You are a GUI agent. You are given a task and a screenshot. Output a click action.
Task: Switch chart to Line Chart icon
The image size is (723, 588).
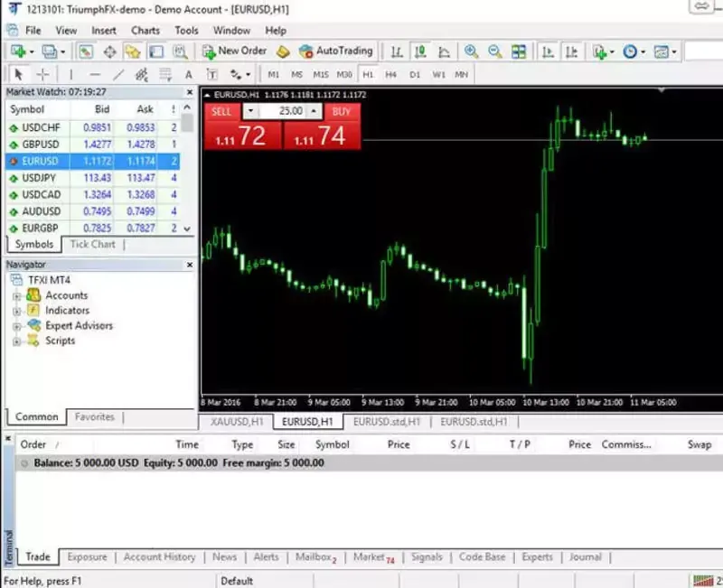444,51
